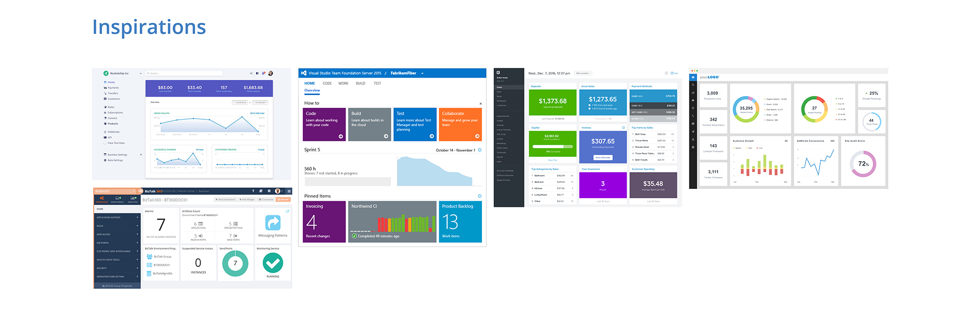Click the paper plane icon in yourLOGO sidebar

tap(693, 131)
